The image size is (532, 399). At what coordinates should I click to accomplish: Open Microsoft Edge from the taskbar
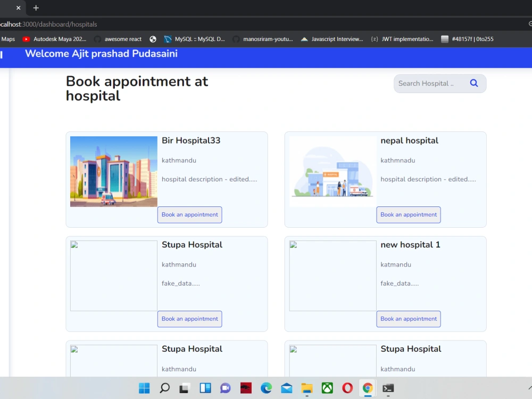click(266, 388)
